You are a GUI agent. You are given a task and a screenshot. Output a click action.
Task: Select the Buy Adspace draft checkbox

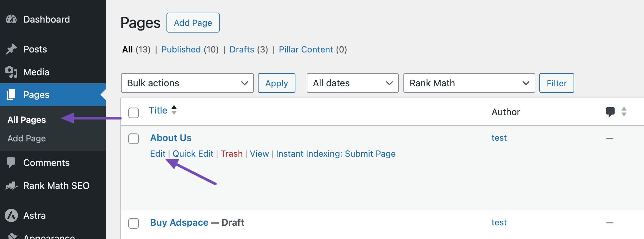134,223
